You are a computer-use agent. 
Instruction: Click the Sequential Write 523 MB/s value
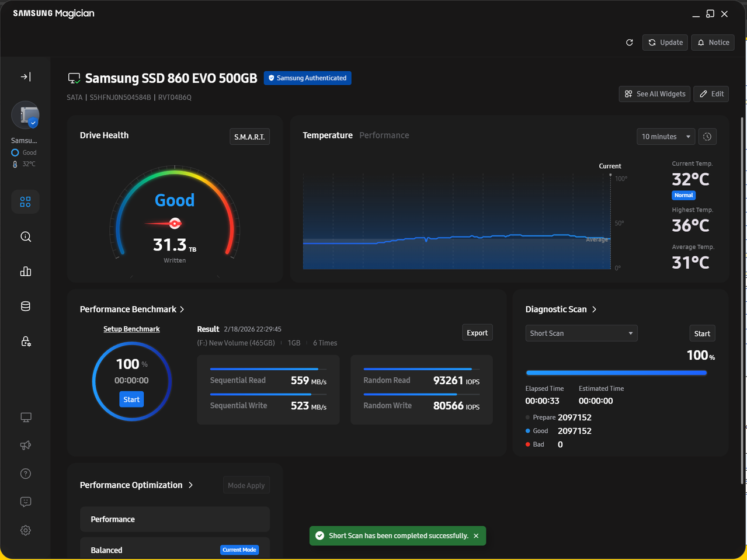point(308,406)
